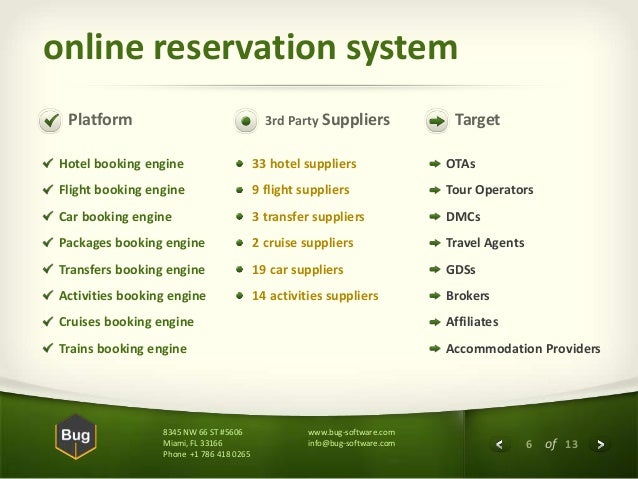Screen dimensions: 638x479
Task: Open the www.bug-software.com website link
Action: coord(351,432)
